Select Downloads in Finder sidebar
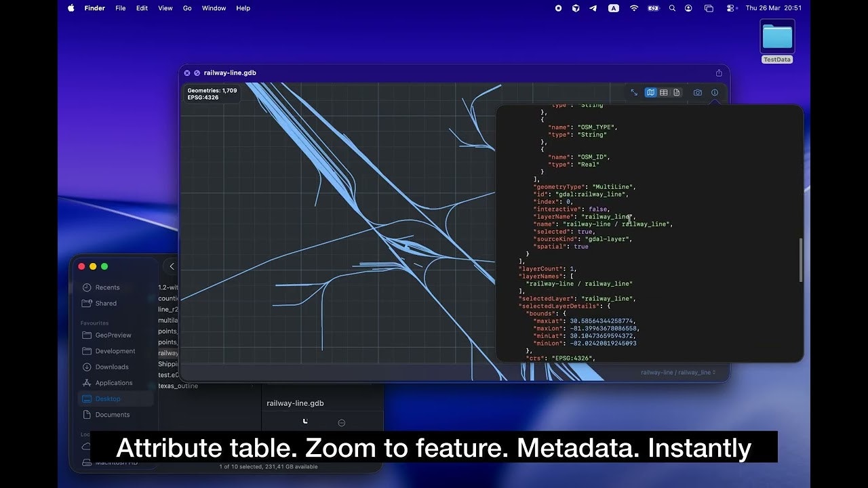Image resolution: width=868 pixels, height=488 pixels. coord(112,367)
